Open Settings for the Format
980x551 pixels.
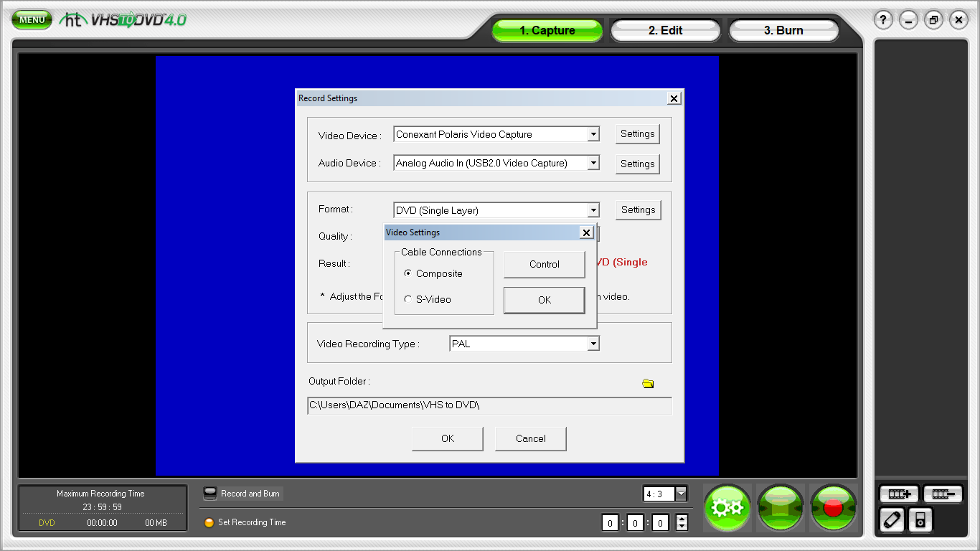[639, 209]
